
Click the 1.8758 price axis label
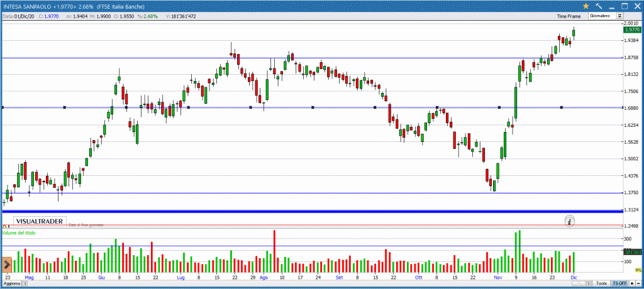pos(633,57)
